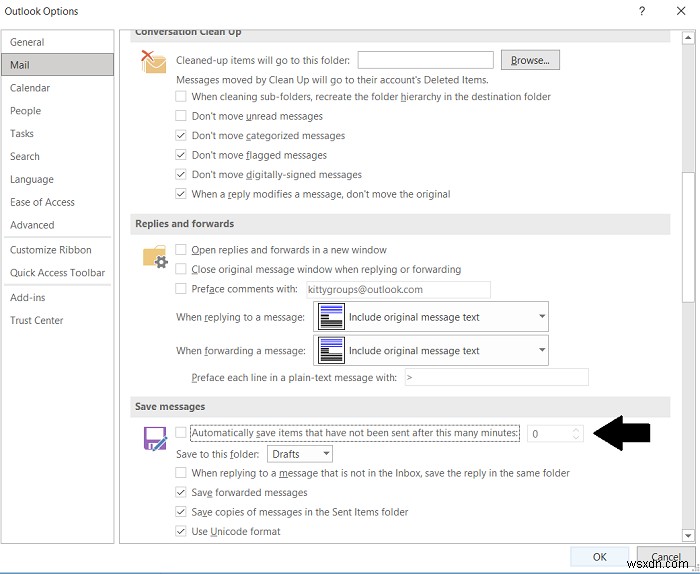700x574 pixels.
Task: Enable Close original message window when replying
Action: pyautogui.click(x=180, y=269)
